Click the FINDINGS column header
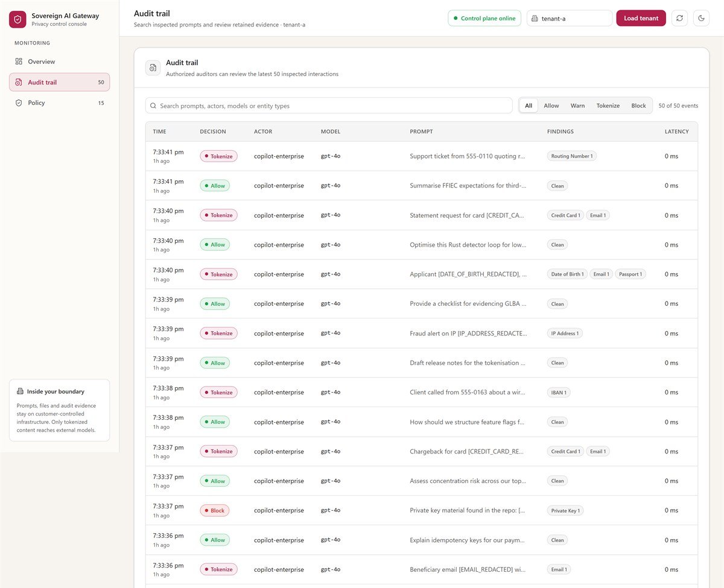Viewport: 724px width, 588px height. [x=560, y=131]
